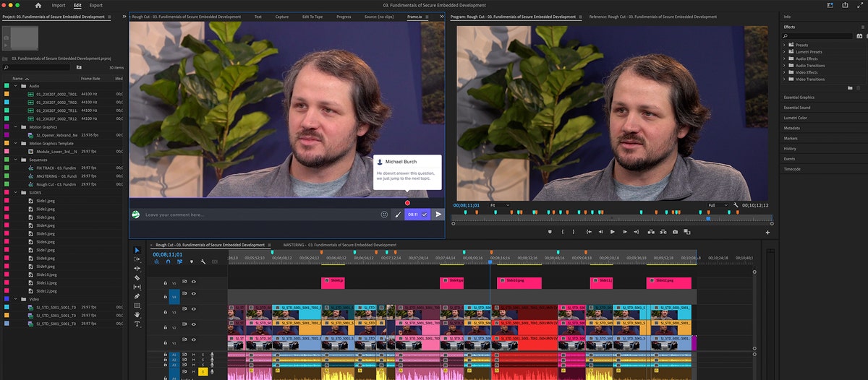Image resolution: width=868 pixels, height=380 pixels.
Task: Switch to Import workspace tab
Action: tap(59, 5)
